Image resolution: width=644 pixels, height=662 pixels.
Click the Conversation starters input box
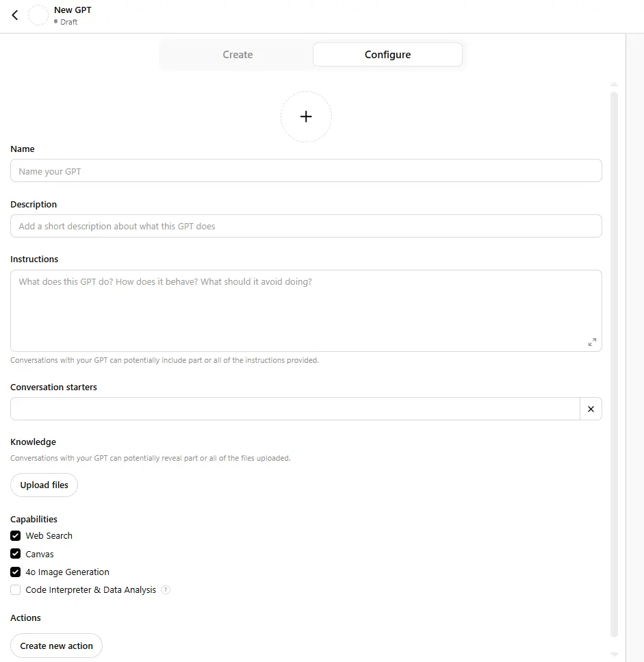click(x=295, y=409)
